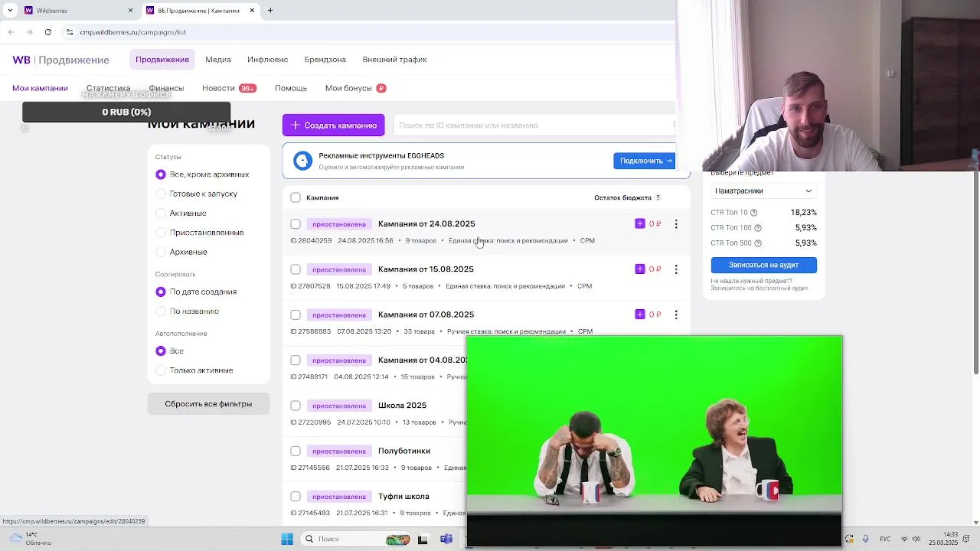Click the CTR Топ 500 info icon
The image size is (980, 551).
(x=758, y=243)
